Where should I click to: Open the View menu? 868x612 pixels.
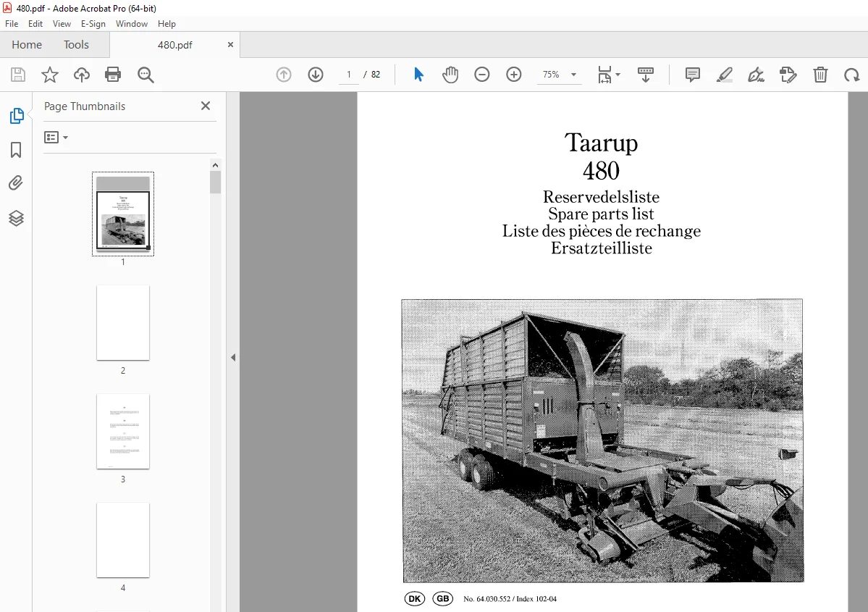tap(62, 24)
